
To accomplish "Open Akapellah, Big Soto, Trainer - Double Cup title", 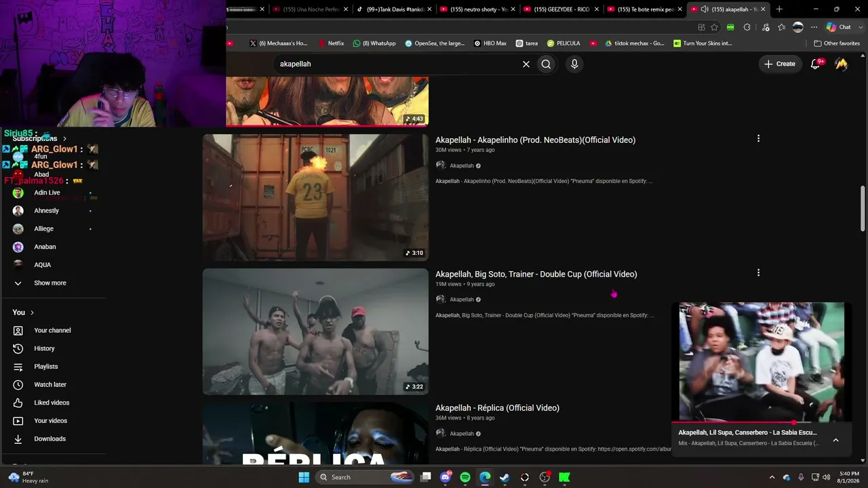I will [x=536, y=274].
